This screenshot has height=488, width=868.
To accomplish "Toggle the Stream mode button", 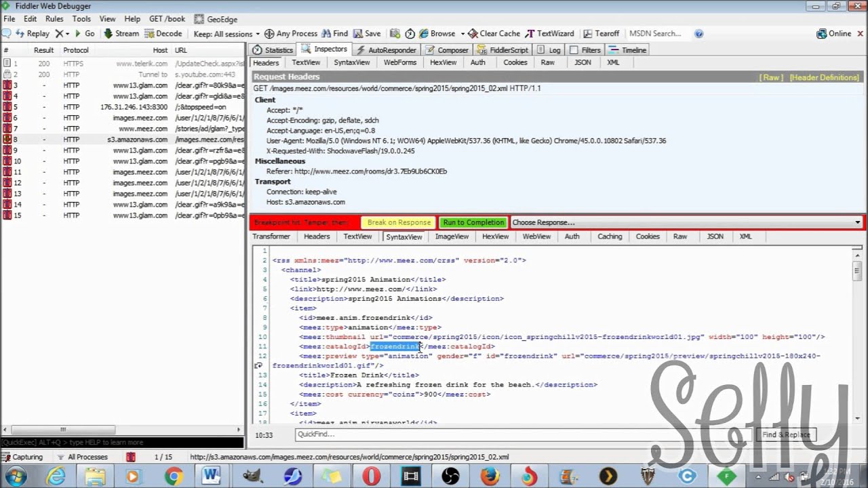I will click(x=121, y=33).
